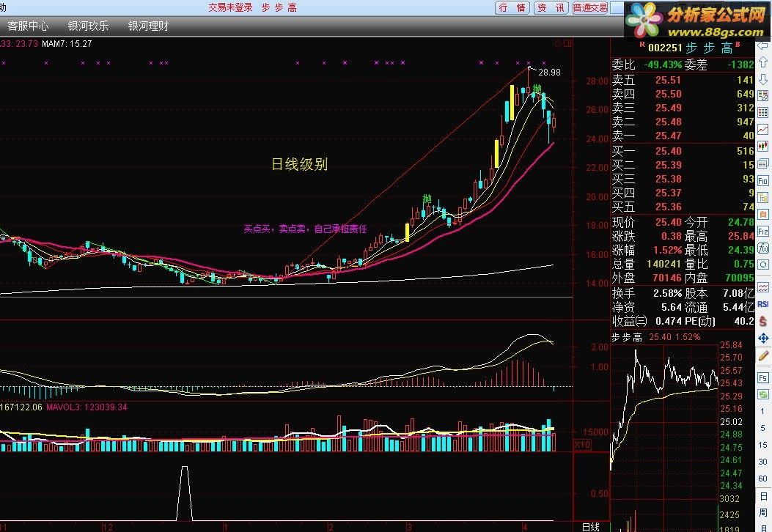Click the up arrow for previous stock
This screenshot has width=772, height=532.
(762, 62)
